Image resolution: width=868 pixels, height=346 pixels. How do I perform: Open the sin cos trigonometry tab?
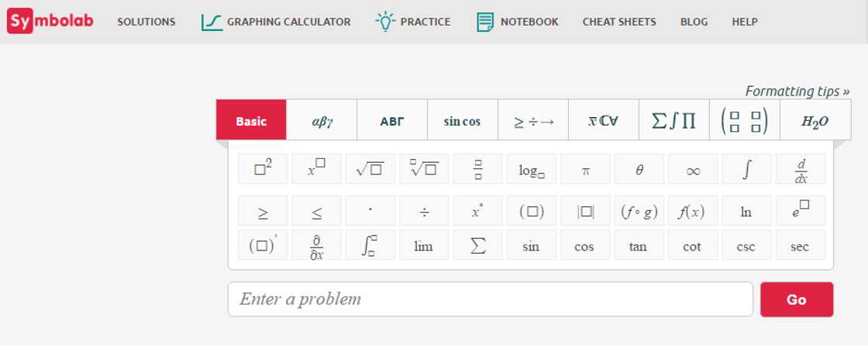(x=462, y=120)
